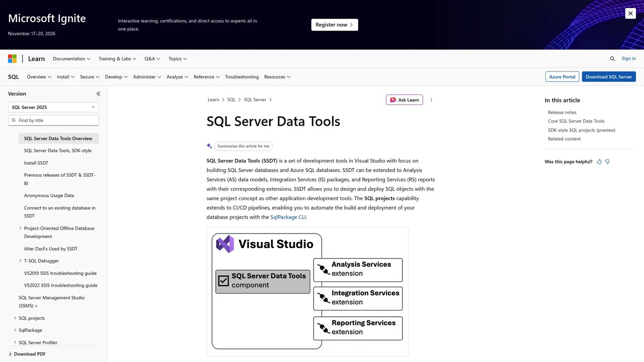This screenshot has height=362, width=644.
Task: Click Download SQL Server button
Action: click(609, 77)
